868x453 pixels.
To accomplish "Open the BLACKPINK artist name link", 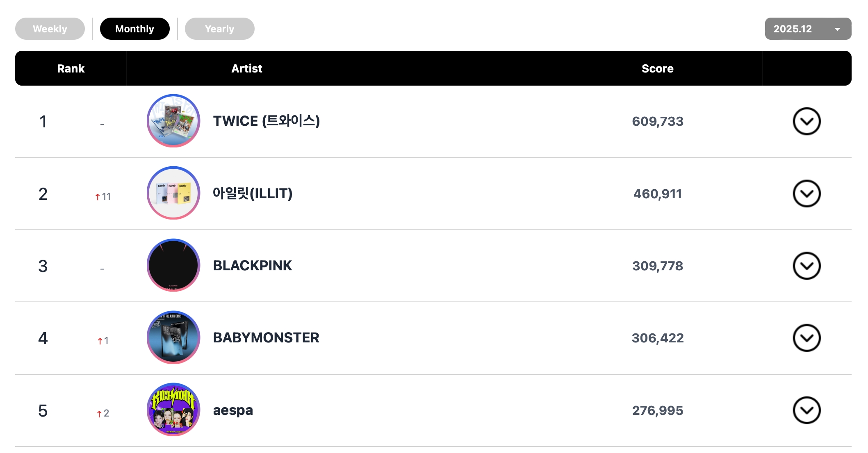I will (252, 265).
